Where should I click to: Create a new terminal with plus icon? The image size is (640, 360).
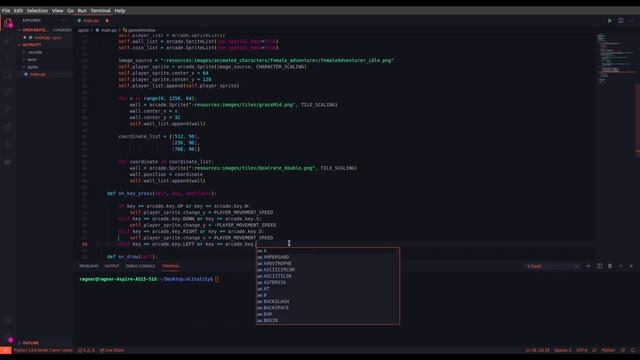click(x=588, y=266)
